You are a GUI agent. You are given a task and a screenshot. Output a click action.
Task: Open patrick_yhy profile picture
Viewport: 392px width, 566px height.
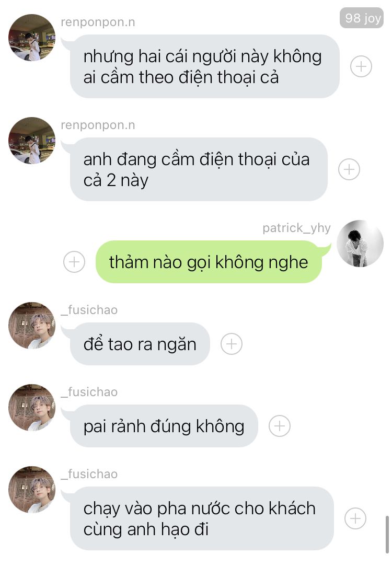(x=360, y=244)
